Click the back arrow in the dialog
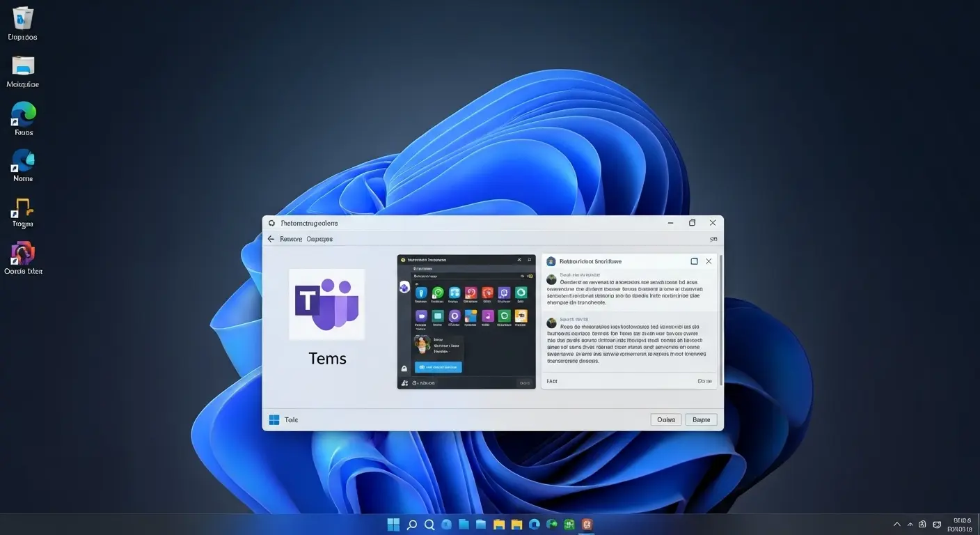The width and height of the screenshot is (980, 535). 271,239
